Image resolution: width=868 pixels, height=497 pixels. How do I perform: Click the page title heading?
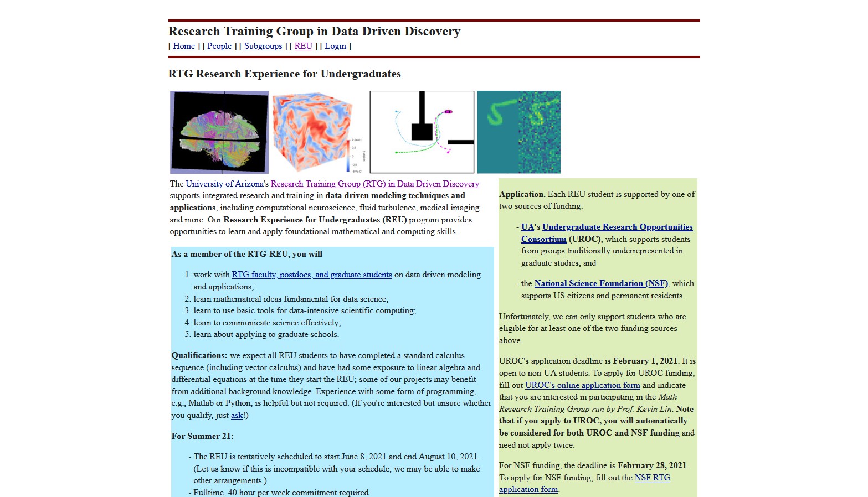coord(314,32)
